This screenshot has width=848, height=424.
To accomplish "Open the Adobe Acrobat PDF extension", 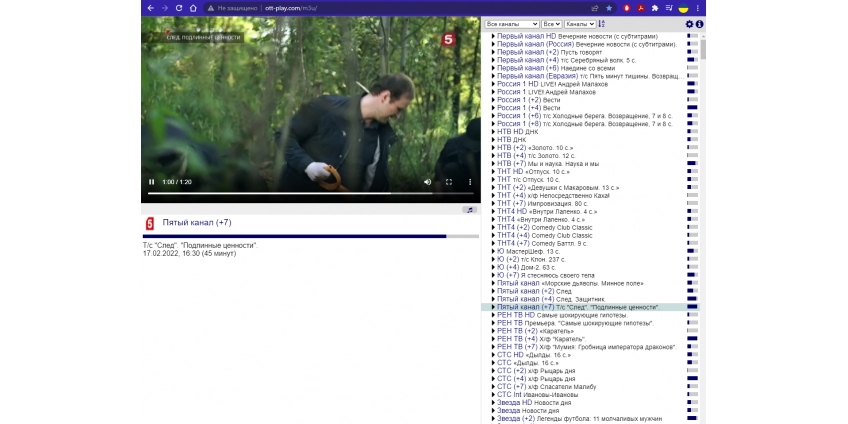I will (641, 8).
